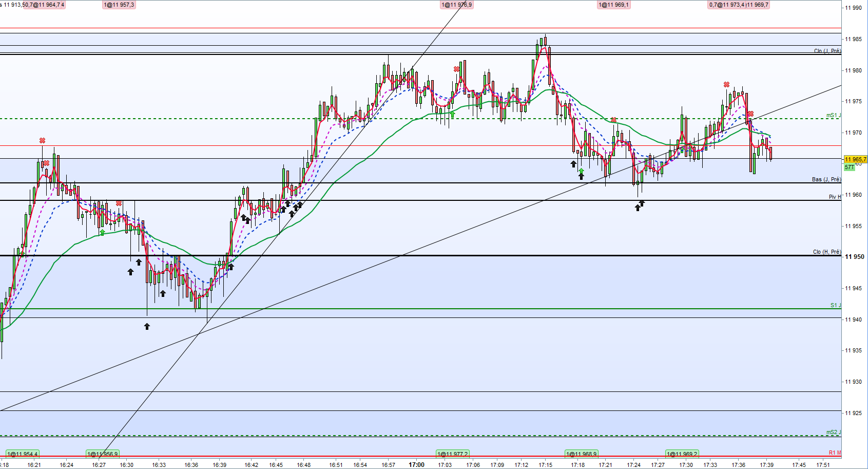
Task: Select the 17:15 time label
Action: point(545,465)
